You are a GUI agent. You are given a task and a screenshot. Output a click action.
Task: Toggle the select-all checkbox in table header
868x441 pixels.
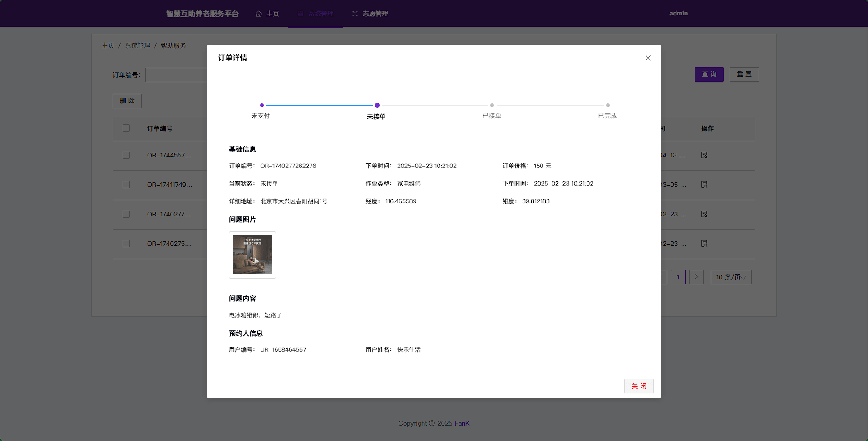(x=126, y=128)
